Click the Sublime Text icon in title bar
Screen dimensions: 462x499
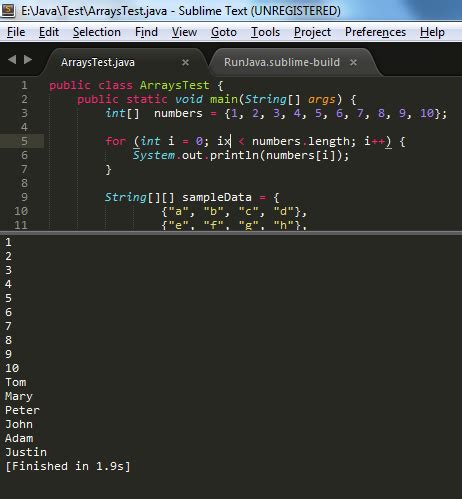8,10
